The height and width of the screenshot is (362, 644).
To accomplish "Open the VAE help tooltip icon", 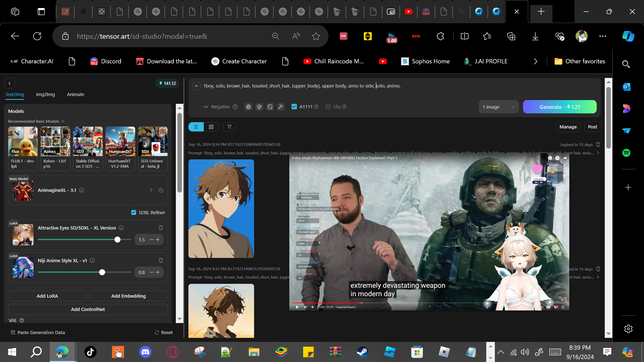I will tap(22, 320).
